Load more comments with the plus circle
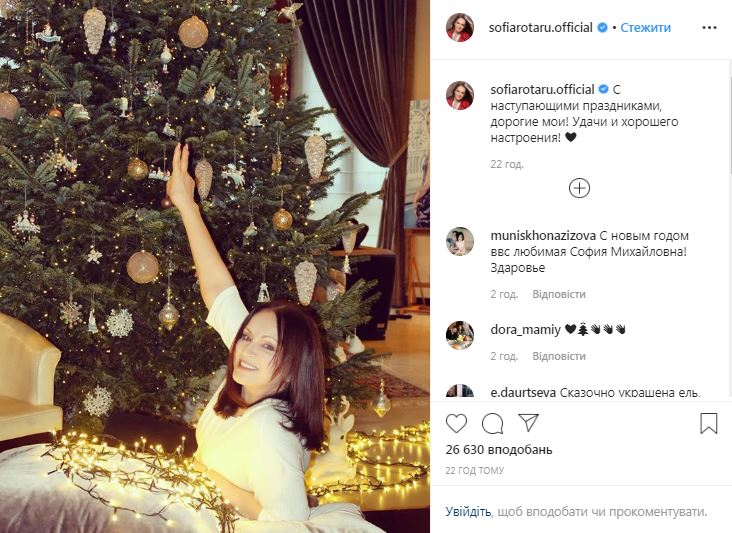 579,188
